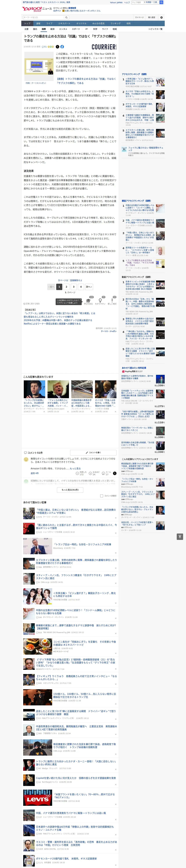Image resolution: width=186 pixels, height=868 pixels.
Task: Open related article about Netflix ワーナー買収
Action: coord(52,323)
